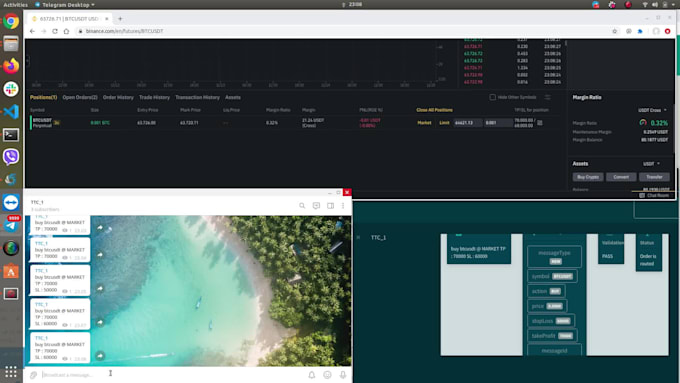Open Visual Studio Code from the dock
This screenshot has height=383, width=680.
point(11,111)
